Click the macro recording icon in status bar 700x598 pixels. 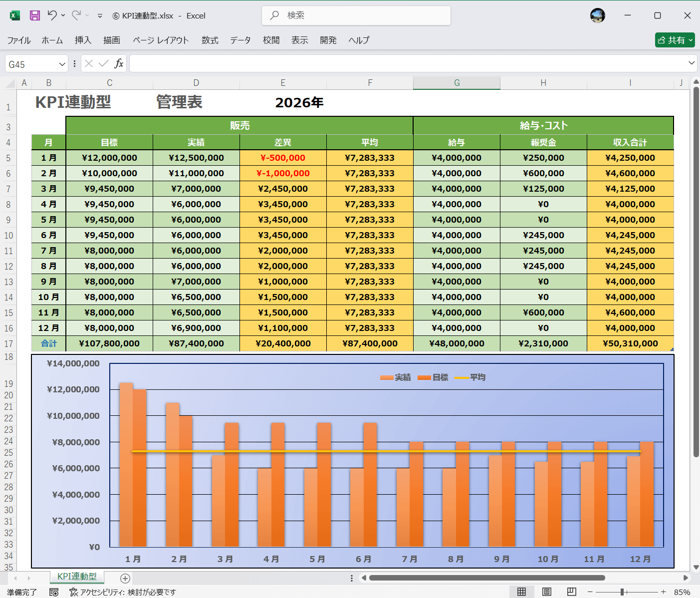[54, 592]
